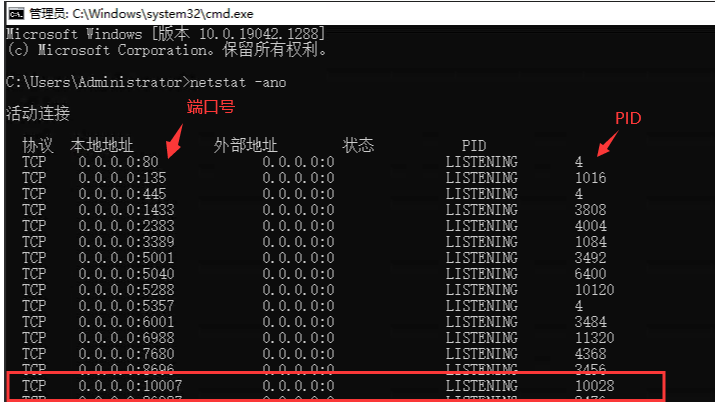
Task: Click local address 0.0.0.0:5288
Action: [126, 290]
